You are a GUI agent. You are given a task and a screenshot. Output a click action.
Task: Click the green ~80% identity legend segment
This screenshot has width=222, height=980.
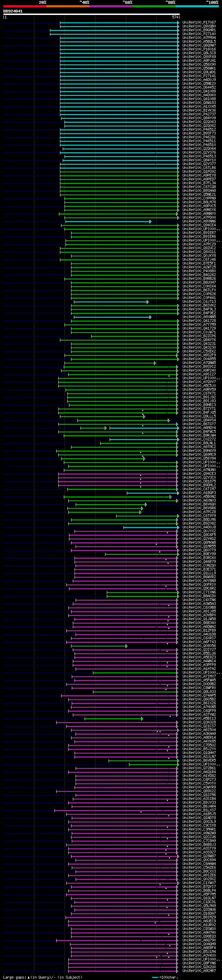154,6
